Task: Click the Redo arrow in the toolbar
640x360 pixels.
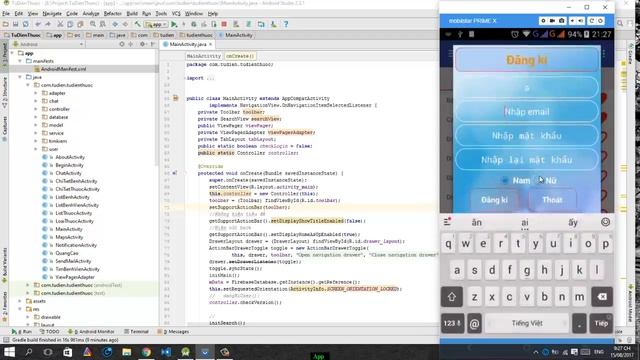Action: tap(48, 24)
